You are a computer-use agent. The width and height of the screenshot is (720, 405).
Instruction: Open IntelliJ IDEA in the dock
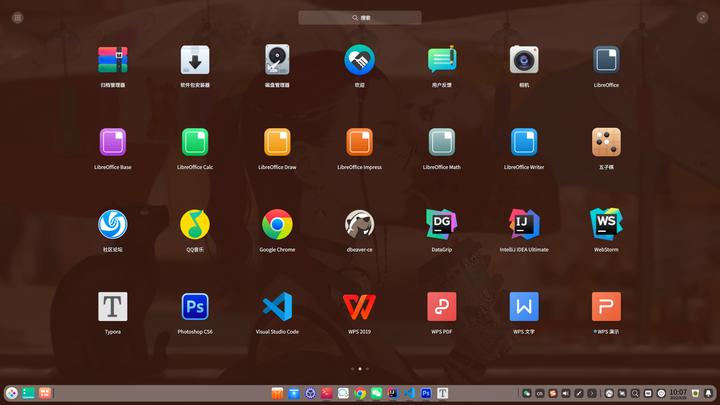pos(393,393)
